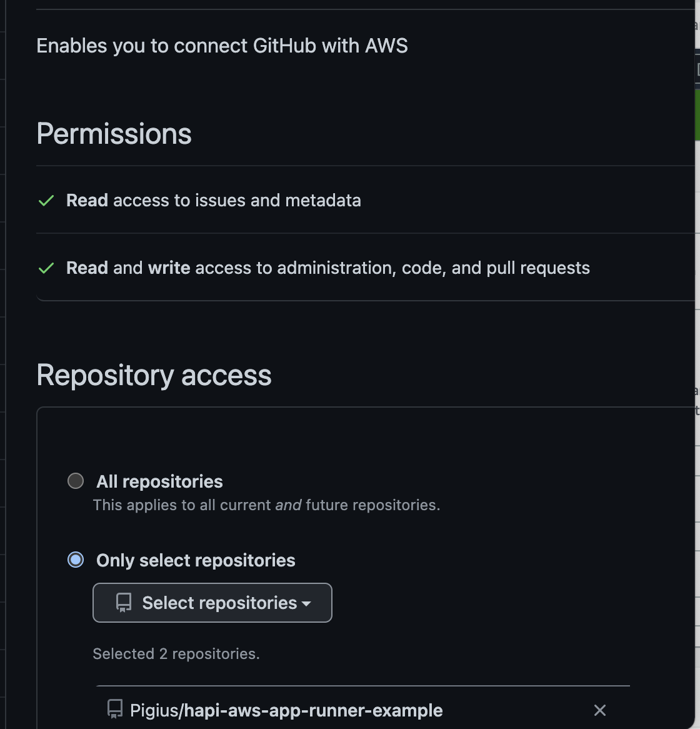This screenshot has height=729, width=700.
Task: Choose the Only select repositories radio option
Action: tap(76, 560)
